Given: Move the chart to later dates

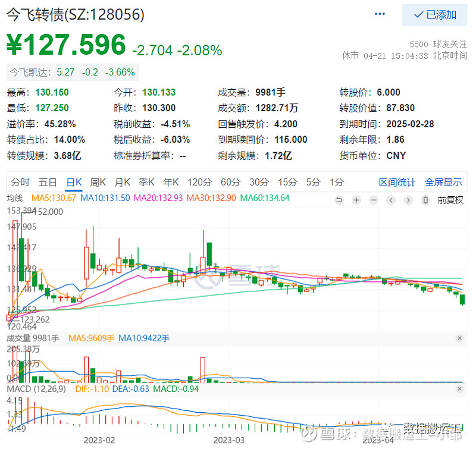Looking at the screenshot, I should pyautogui.click(x=408, y=200).
